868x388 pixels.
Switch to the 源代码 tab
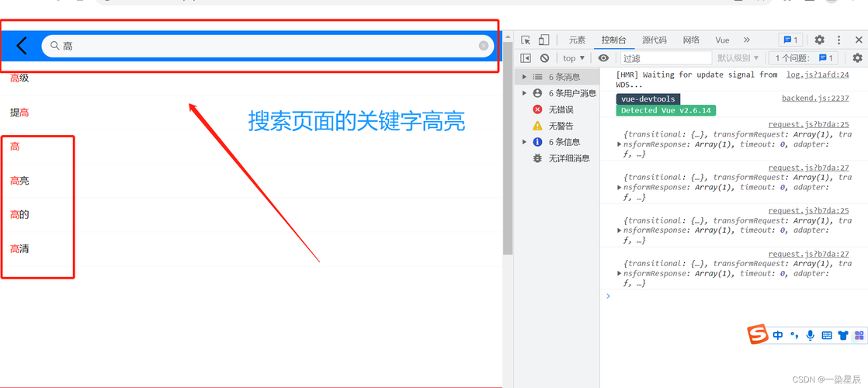[654, 40]
